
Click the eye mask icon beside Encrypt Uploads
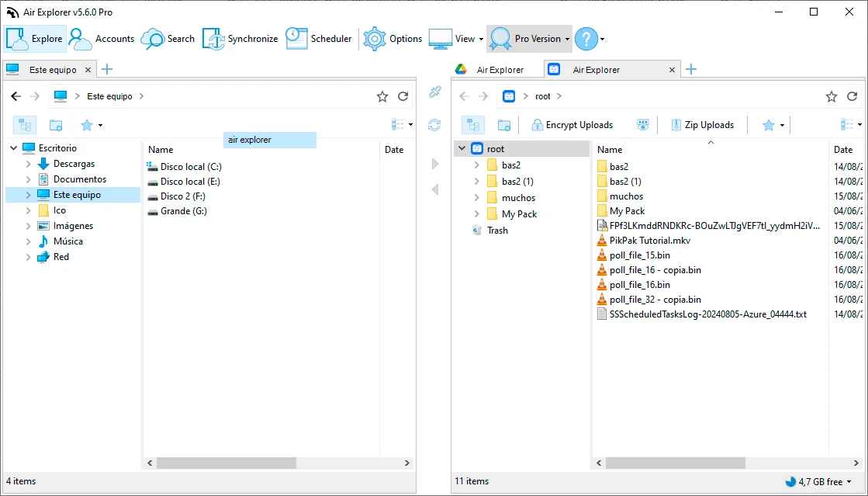coord(643,125)
